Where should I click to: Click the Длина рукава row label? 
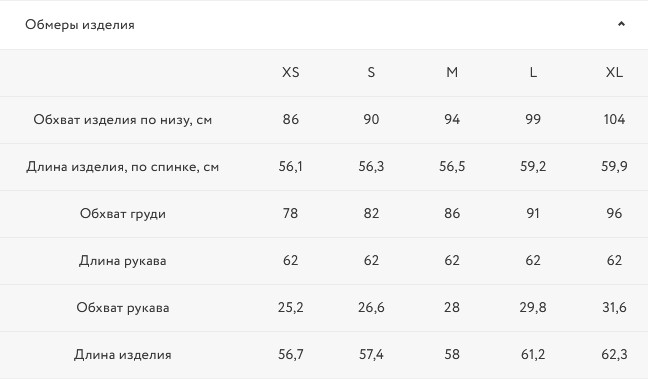coord(123,261)
